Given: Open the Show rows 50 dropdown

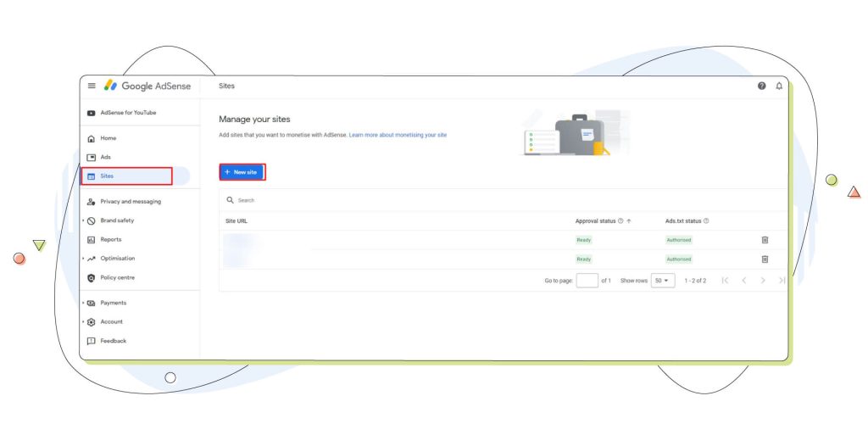Looking at the screenshot, I should 663,281.
